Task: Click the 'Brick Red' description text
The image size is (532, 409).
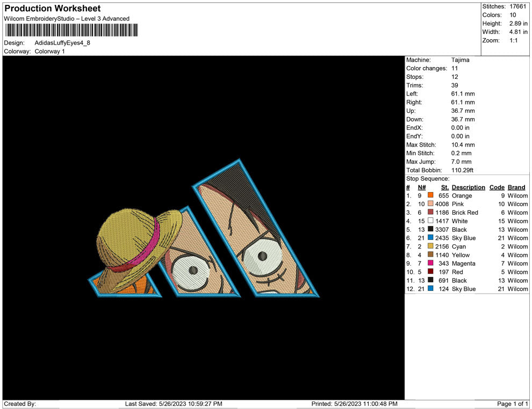Action: click(x=465, y=213)
